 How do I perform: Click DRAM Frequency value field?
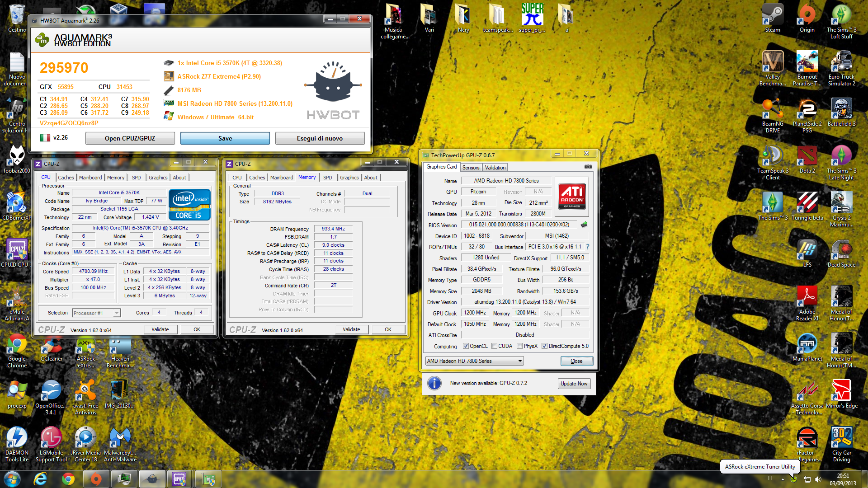click(333, 229)
